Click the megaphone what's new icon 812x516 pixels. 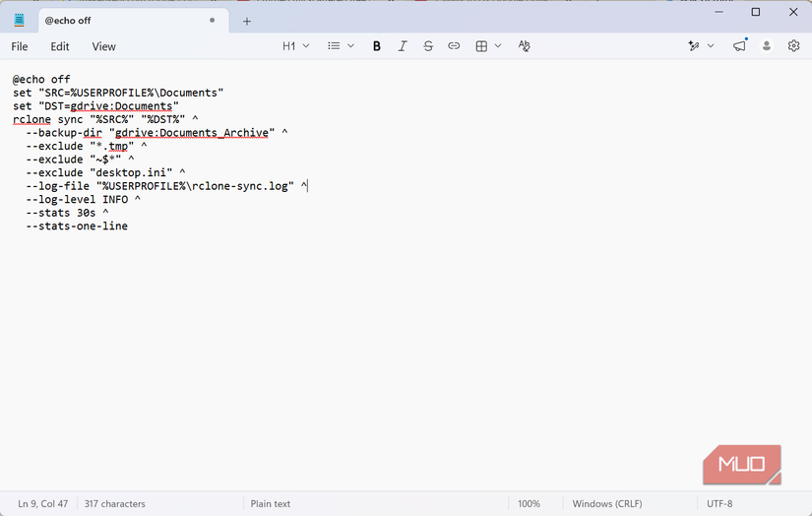tap(739, 46)
